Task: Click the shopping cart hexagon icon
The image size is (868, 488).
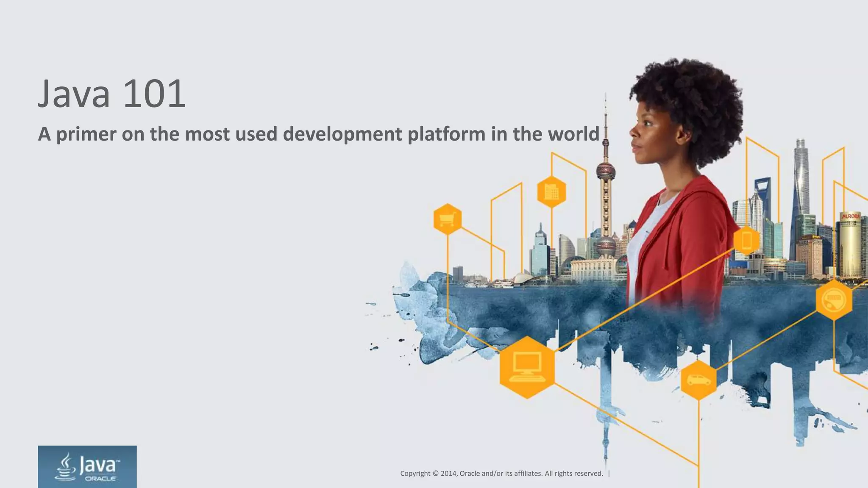Action: click(x=448, y=219)
